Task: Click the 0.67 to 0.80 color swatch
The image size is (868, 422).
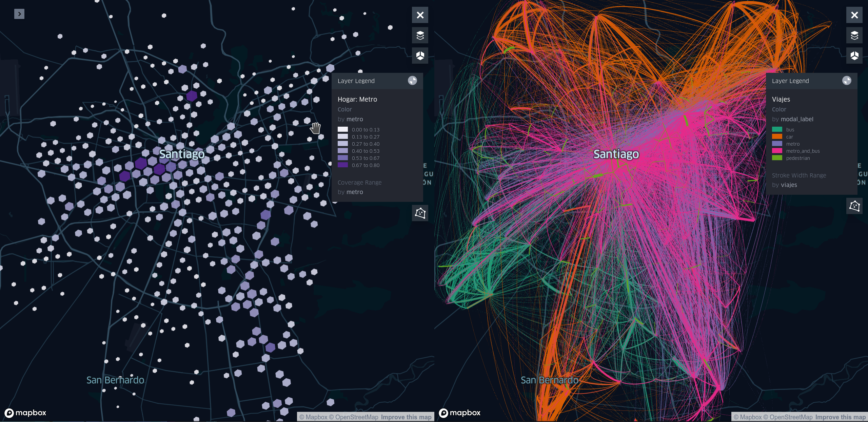Action: 342,165
